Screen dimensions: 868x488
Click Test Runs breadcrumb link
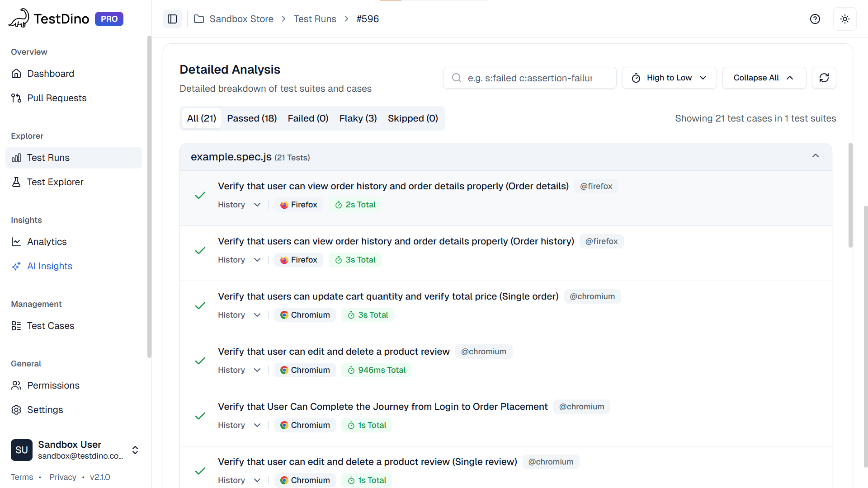(x=315, y=19)
